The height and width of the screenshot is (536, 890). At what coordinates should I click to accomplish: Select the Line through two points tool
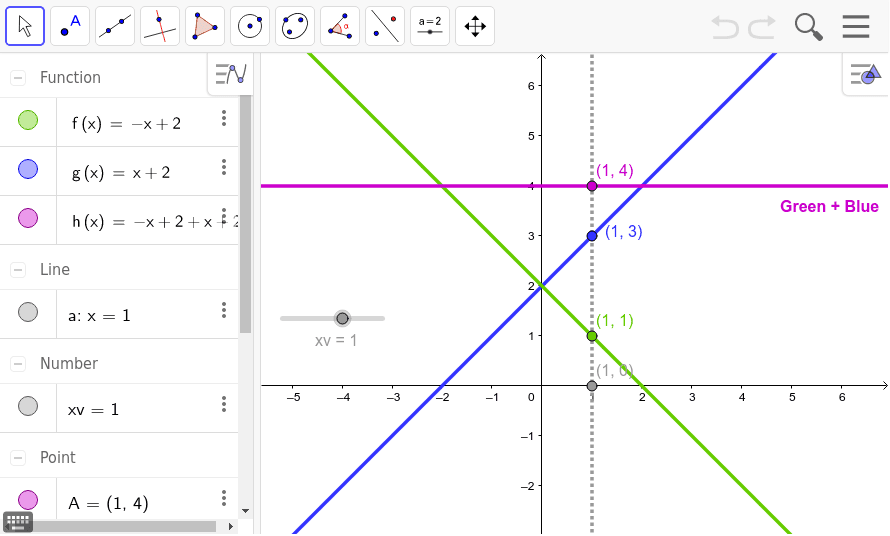pyautogui.click(x=115, y=26)
